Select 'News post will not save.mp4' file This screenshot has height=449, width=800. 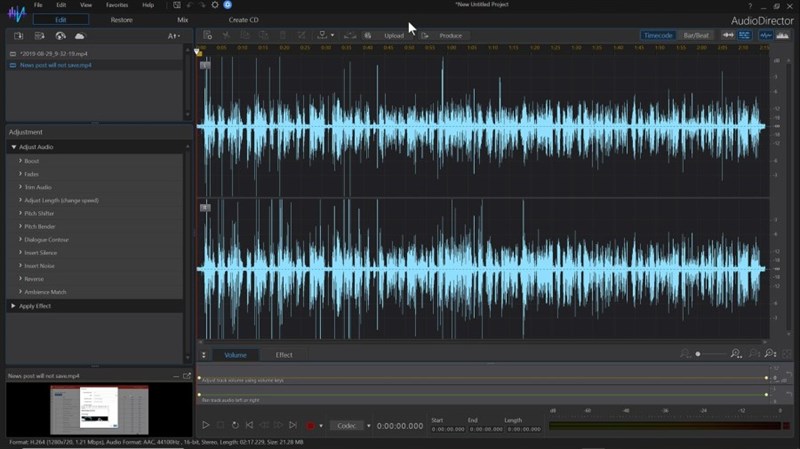55,65
